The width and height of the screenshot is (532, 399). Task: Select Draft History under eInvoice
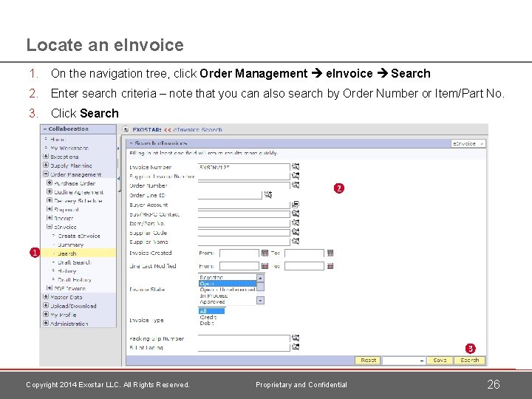click(x=75, y=279)
